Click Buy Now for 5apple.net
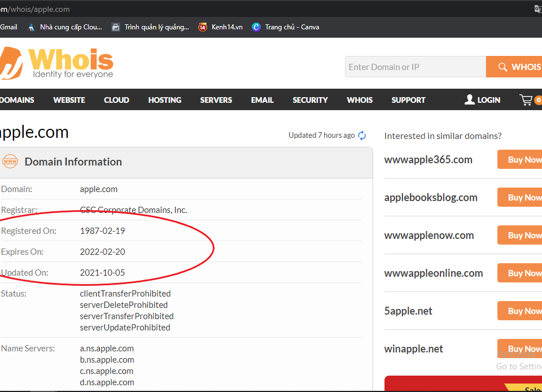 520,311
